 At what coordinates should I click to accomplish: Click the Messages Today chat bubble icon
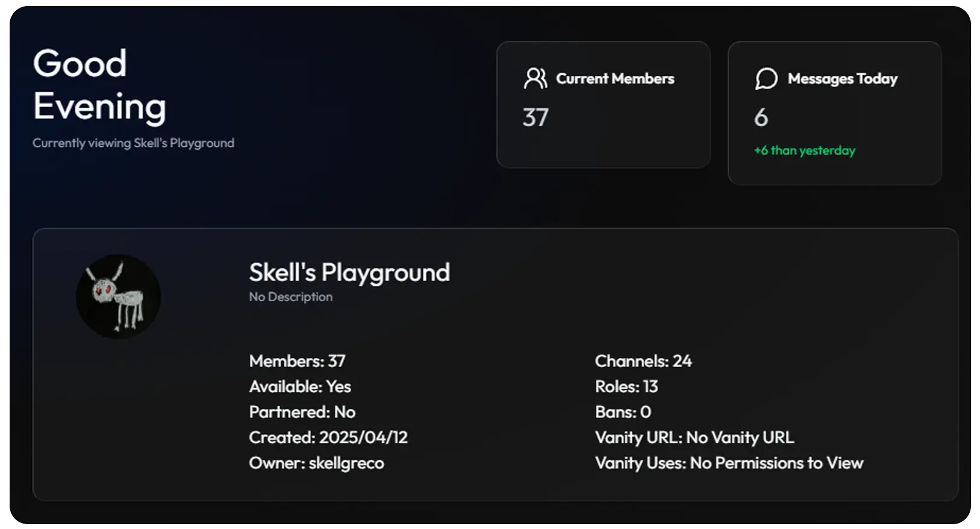[766, 78]
